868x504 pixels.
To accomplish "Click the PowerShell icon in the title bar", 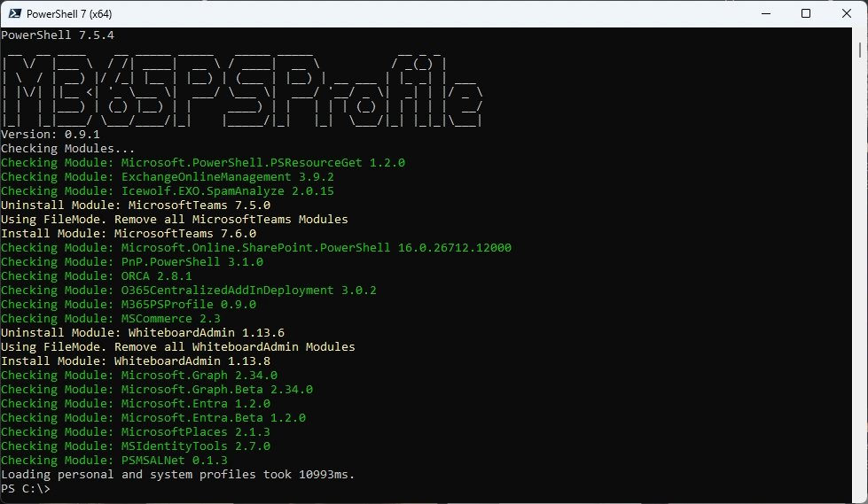I will click(x=13, y=14).
